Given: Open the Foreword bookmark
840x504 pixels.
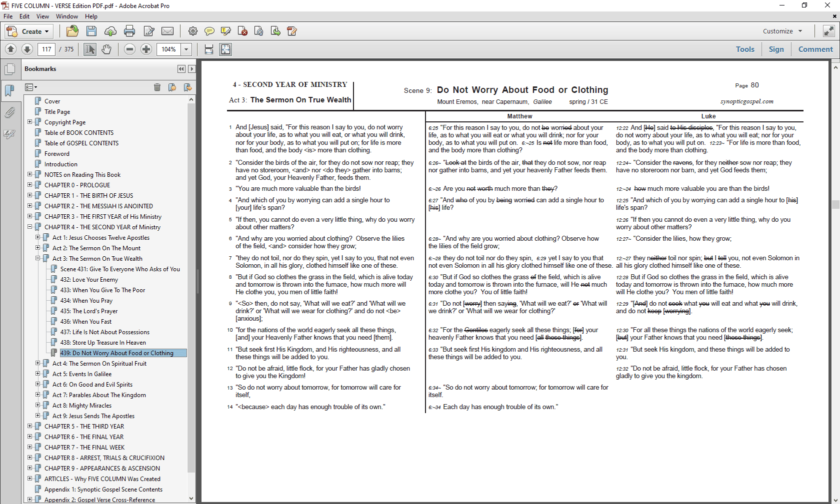Looking at the screenshot, I should click(x=56, y=153).
